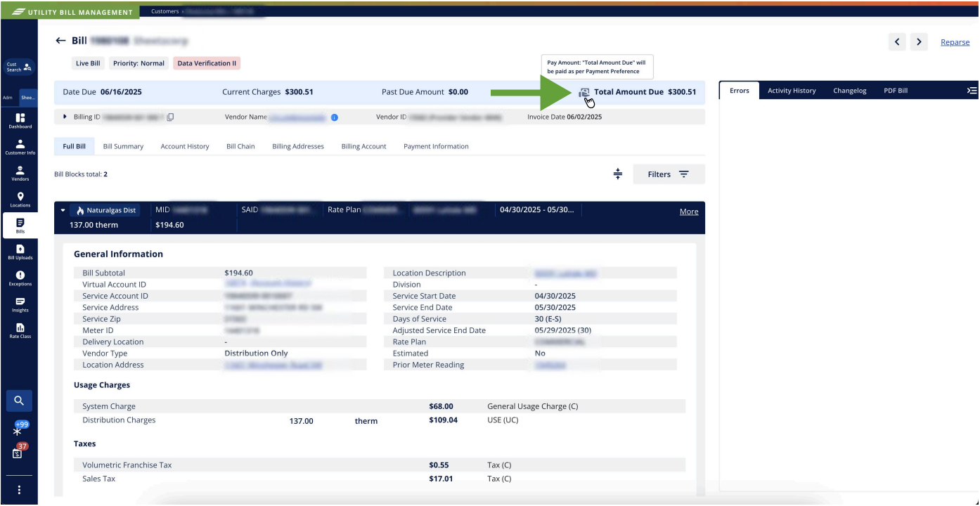980x506 pixels.
Task: Click the collapse/expand all blocks icon
Action: pyautogui.click(x=618, y=174)
